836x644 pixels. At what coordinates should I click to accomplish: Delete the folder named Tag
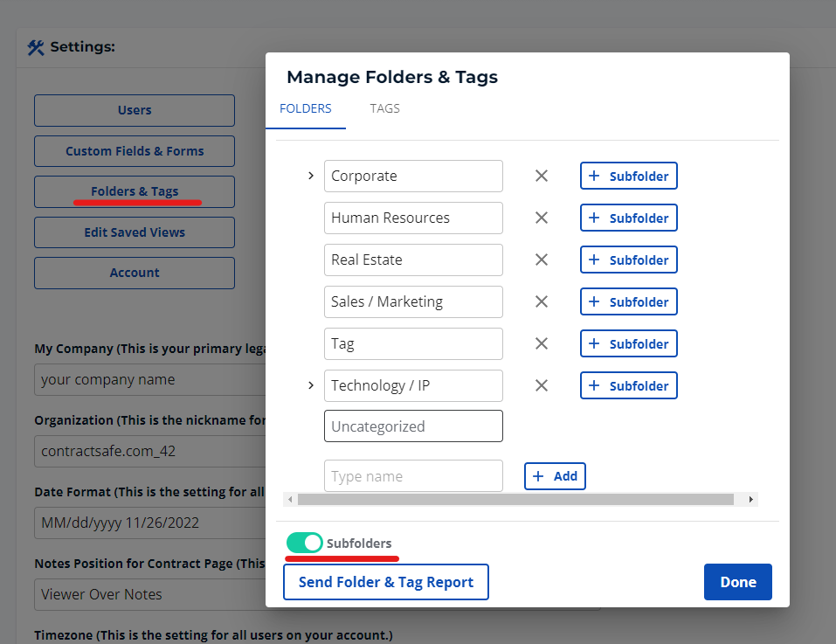tap(542, 343)
